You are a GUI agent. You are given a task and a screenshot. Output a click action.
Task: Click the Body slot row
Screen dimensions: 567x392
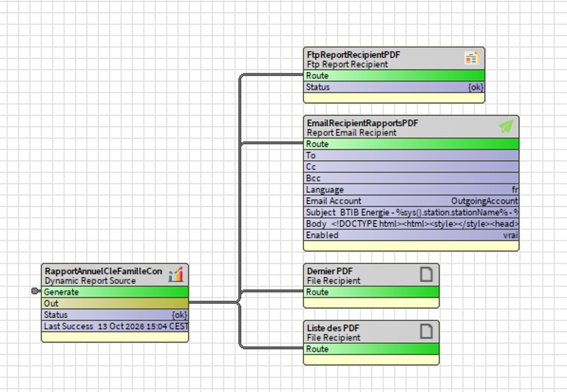click(x=411, y=224)
